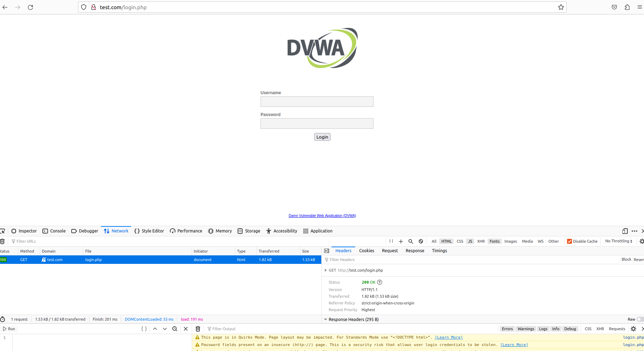Click the Login button
644x351 pixels.
pos(322,137)
